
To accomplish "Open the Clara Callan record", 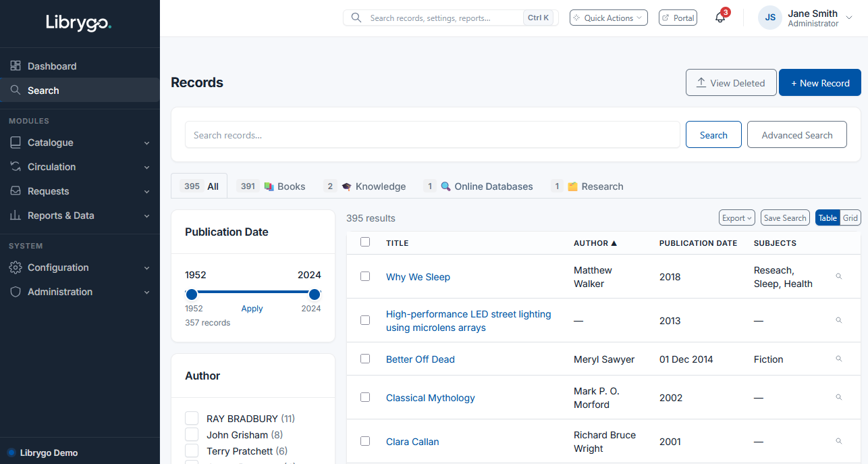I will pos(412,442).
